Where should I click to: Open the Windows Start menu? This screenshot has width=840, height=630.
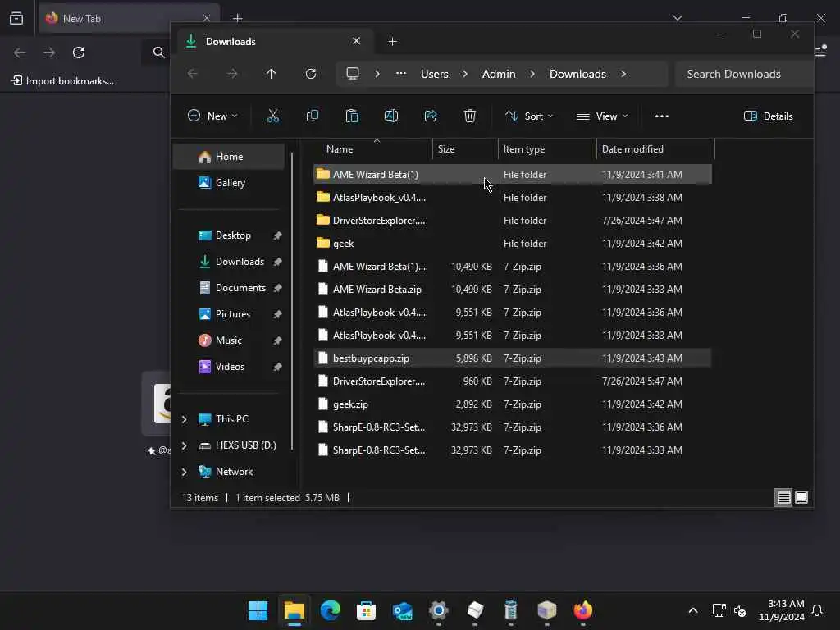[258, 610]
